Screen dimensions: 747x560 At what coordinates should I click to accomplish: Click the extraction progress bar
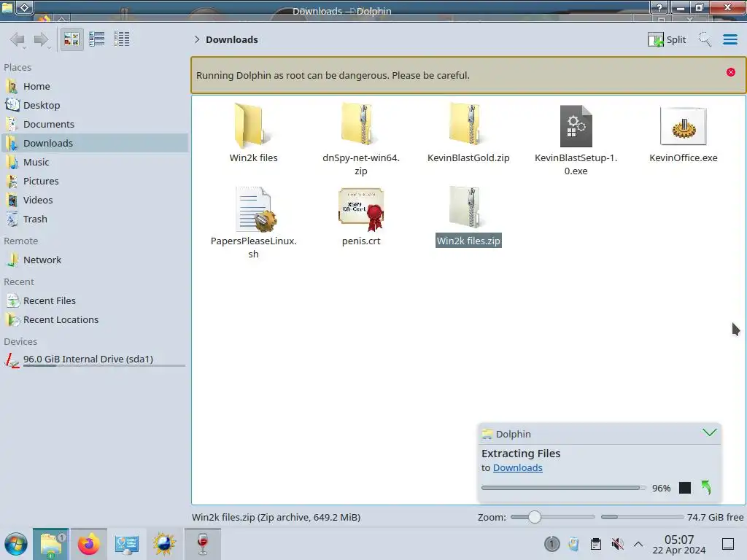click(564, 488)
